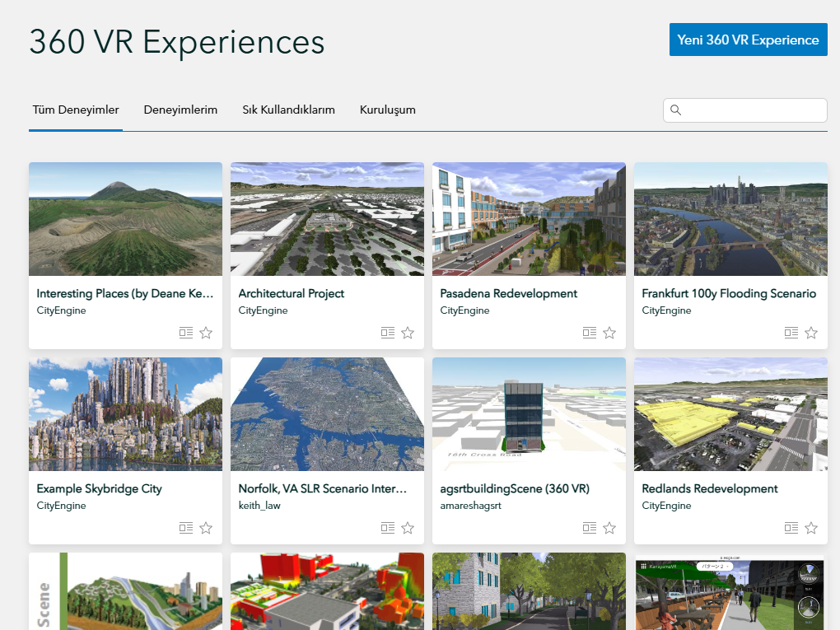Star the Frankfurt 100y Flooding Scenario
This screenshot has width=840, height=630.
coord(811,333)
